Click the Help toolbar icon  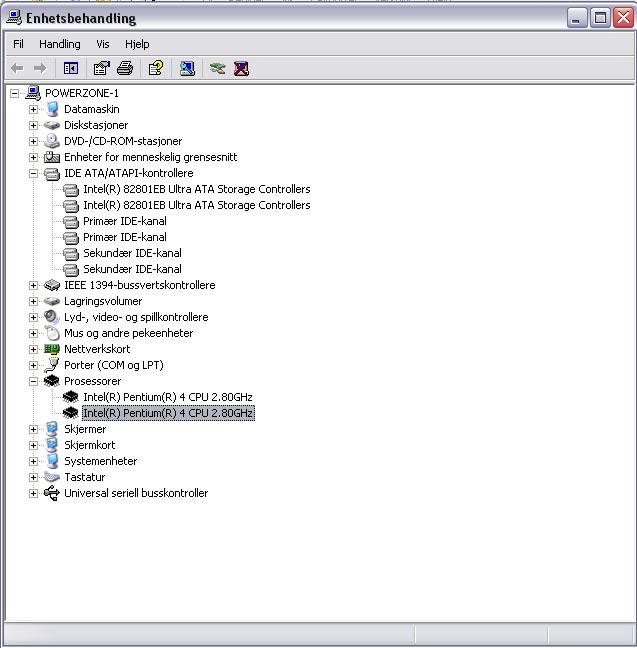click(x=156, y=68)
